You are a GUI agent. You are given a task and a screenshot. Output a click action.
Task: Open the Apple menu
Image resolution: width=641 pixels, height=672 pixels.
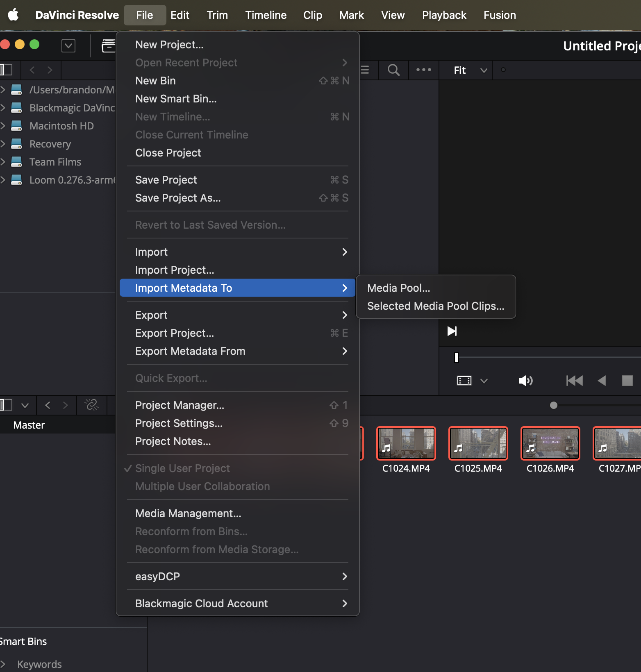pos(14,15)
